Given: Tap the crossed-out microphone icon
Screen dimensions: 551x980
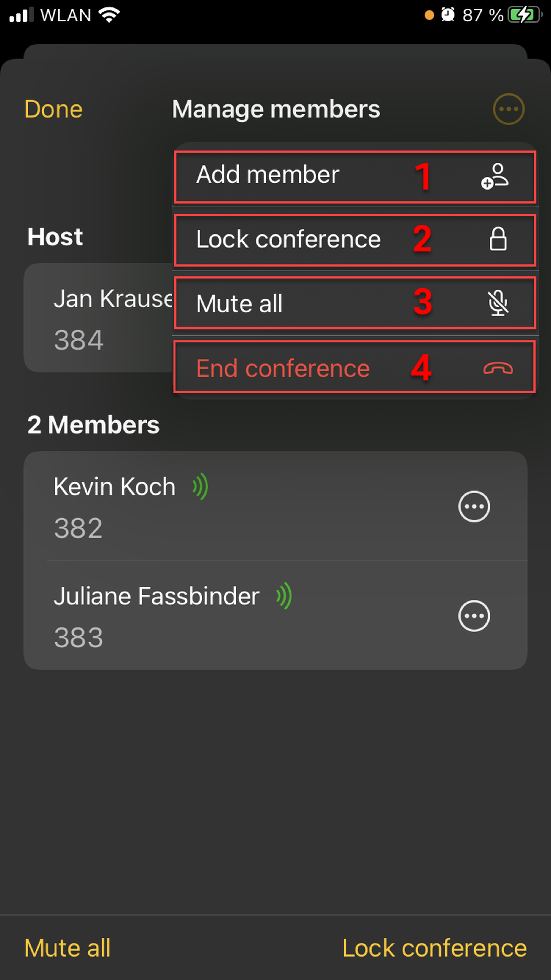Looking at the screenshot, I should [x=498, y=303].
